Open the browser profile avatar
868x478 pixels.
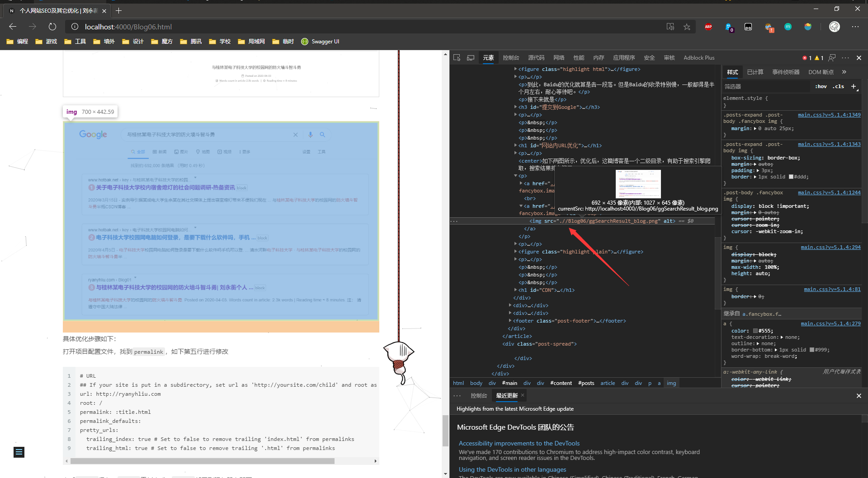pos(835,27)
